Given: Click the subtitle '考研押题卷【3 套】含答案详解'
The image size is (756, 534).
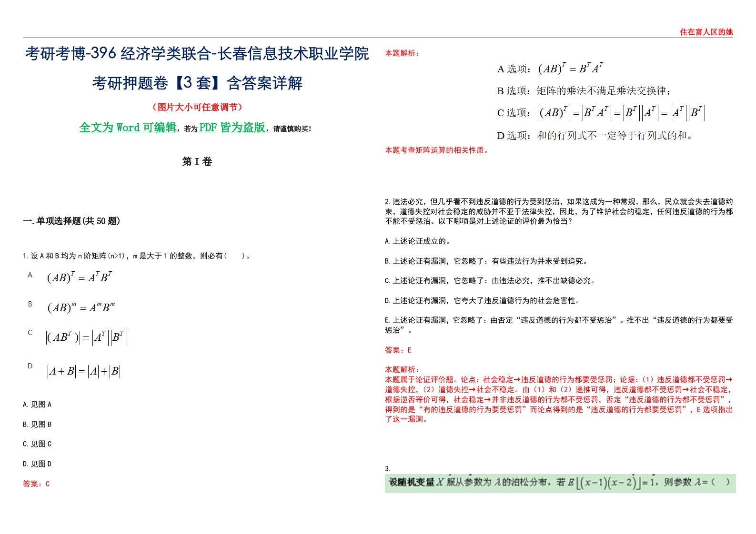Looking at the screenshot, I should pos(197,83).
